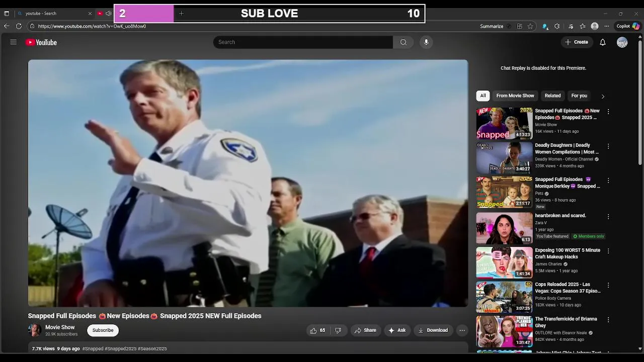Open menu for Cops Reloaded 2025 video

608,286
